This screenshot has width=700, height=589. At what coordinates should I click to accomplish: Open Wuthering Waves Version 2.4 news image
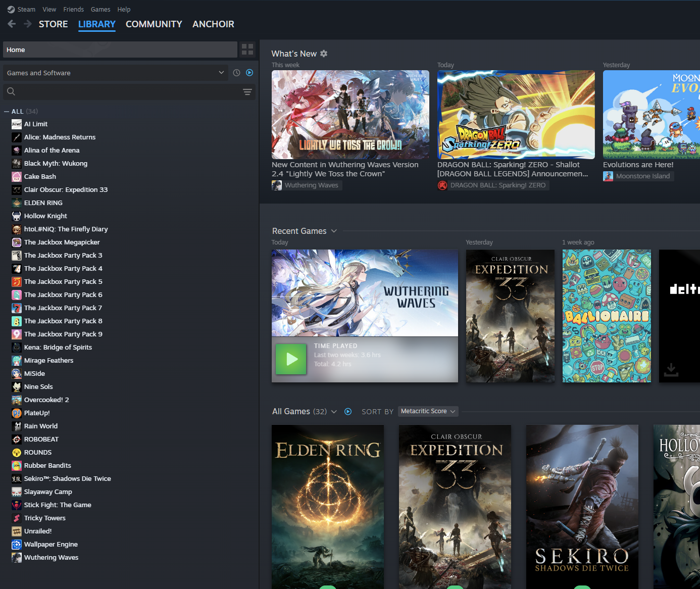click(x=351, y=115)
